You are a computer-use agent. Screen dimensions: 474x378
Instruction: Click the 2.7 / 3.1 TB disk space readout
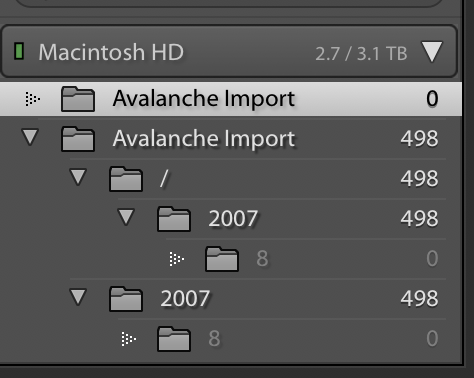click(361, 53)
